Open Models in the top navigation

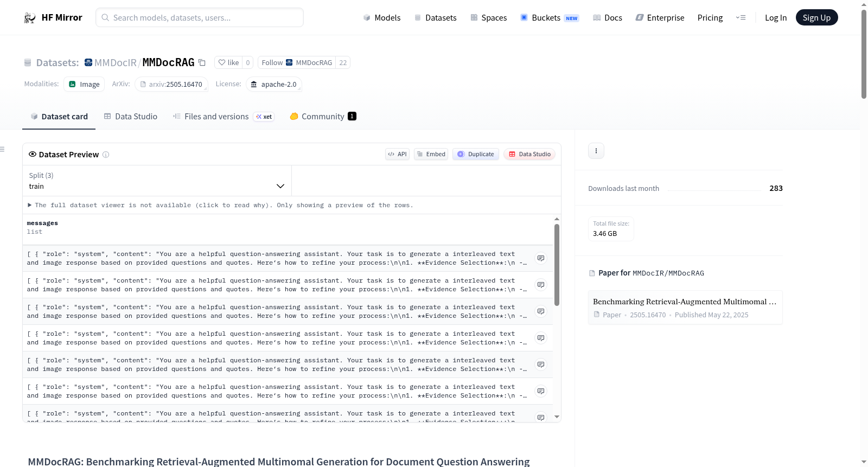[382, 18]
